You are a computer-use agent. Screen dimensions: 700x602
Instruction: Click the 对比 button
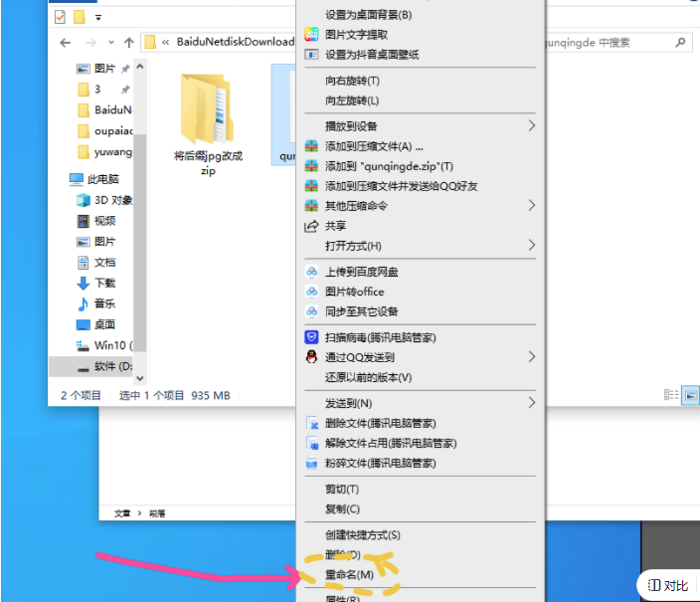point(667,585)
